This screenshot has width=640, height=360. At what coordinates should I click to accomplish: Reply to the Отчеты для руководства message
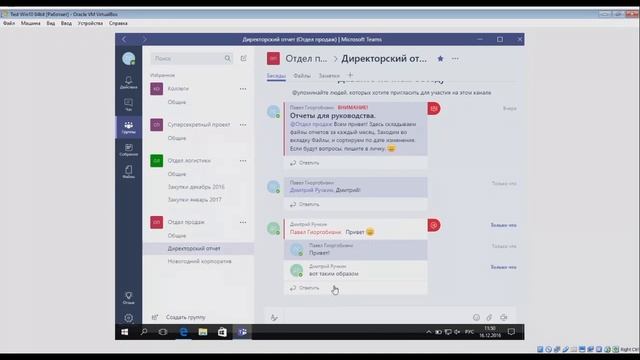304,163
